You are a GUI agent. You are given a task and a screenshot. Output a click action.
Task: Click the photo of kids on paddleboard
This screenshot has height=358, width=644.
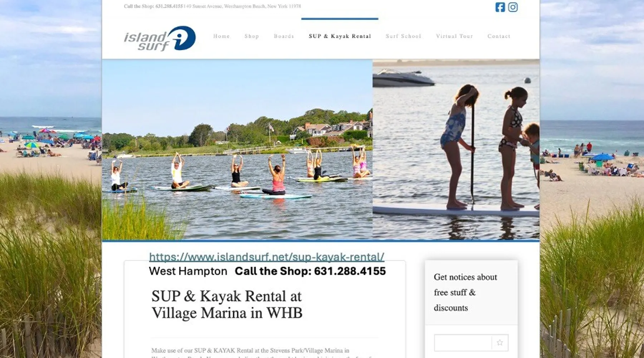[456, 149]
